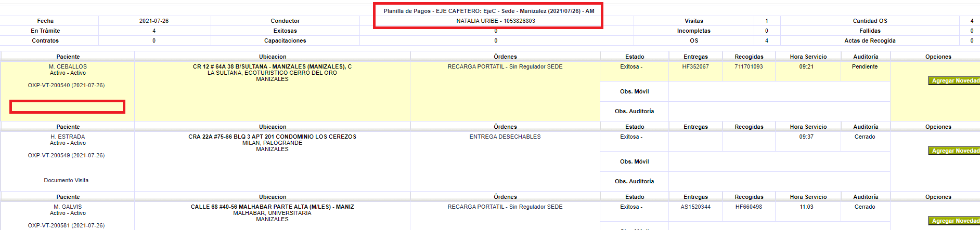This screenshot has width=980, height=230.
Task: Click pickup code 711701093
Action: (749, 66)
